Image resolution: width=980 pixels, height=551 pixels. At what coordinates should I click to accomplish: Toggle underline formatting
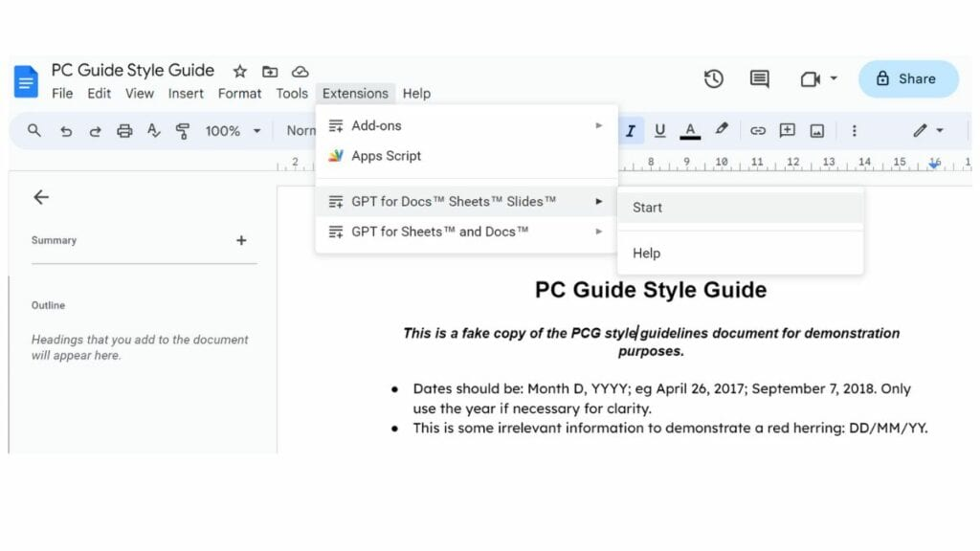point(659,130)
